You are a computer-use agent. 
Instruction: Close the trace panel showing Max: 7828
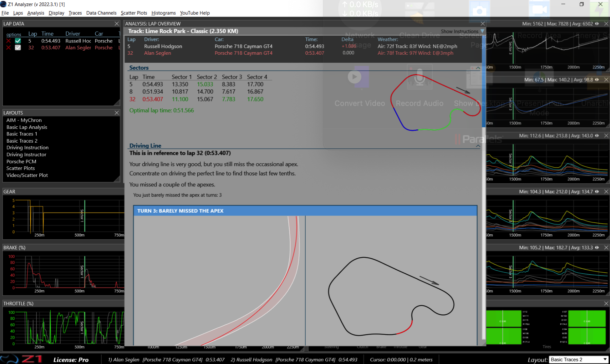point(606,23)
